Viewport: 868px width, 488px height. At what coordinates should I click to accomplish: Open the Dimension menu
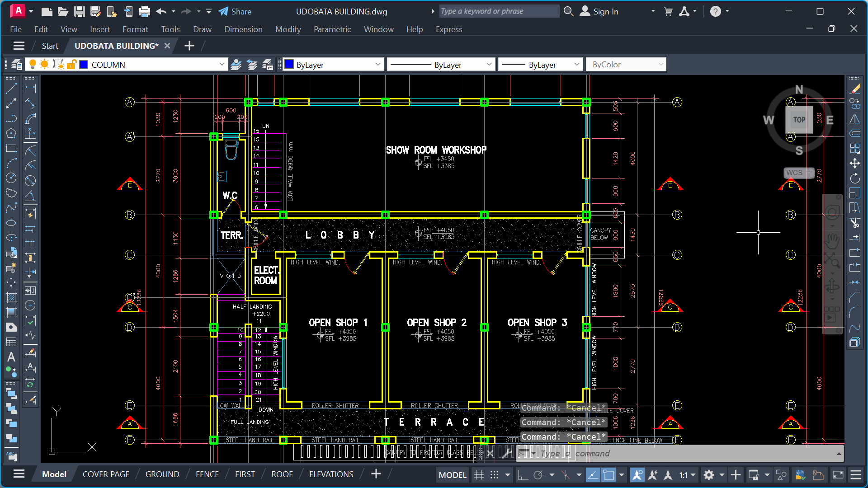pos(243,29)
